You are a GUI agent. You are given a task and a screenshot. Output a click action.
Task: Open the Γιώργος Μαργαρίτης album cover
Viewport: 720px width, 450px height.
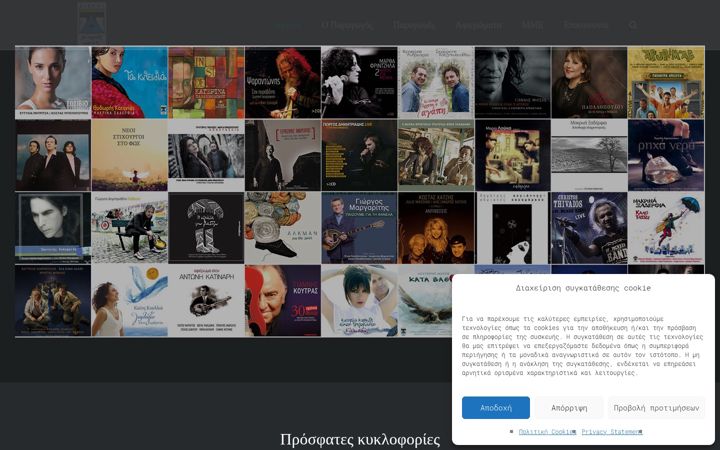(360, 228)
